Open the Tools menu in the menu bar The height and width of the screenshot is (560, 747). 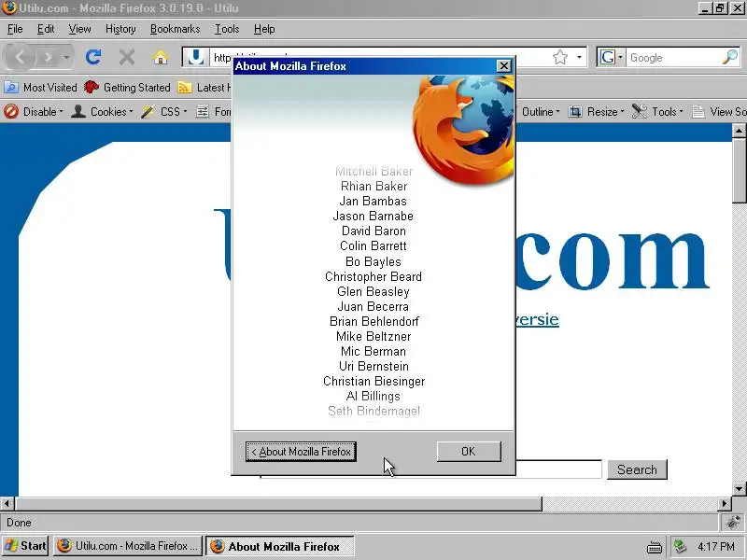click(227, 29)
